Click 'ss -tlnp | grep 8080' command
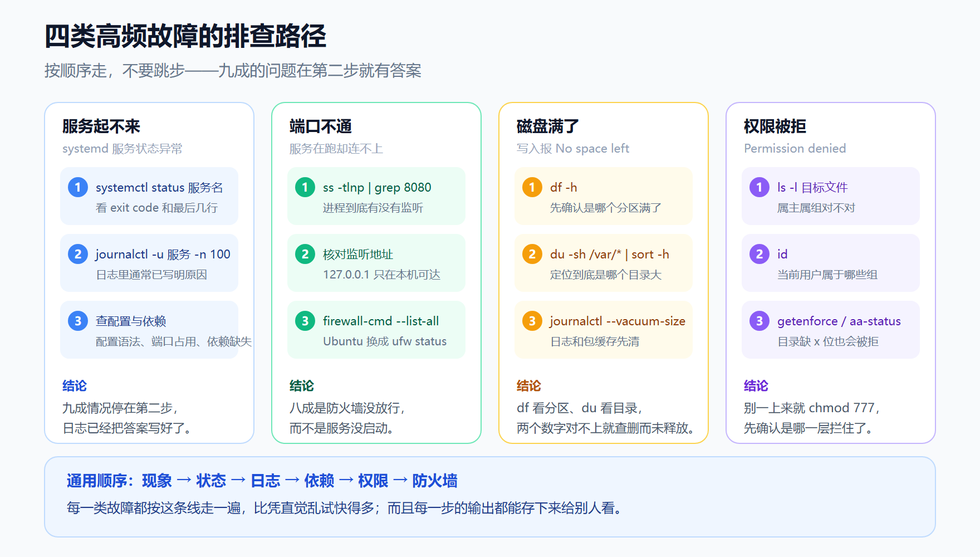This screenshot has width=980, height=557. tap(377, 188)
